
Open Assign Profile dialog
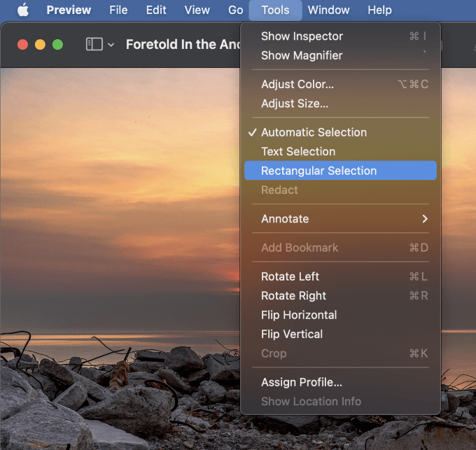[340, 382]
